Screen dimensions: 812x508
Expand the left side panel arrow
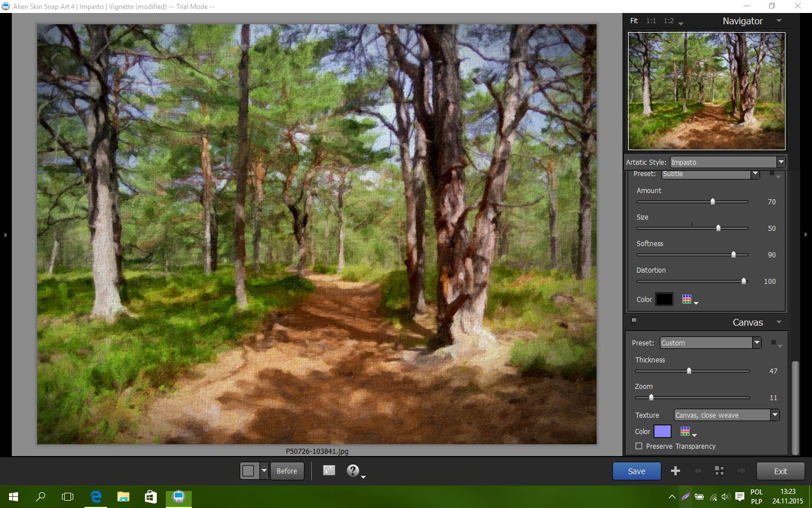coord(6,234)
